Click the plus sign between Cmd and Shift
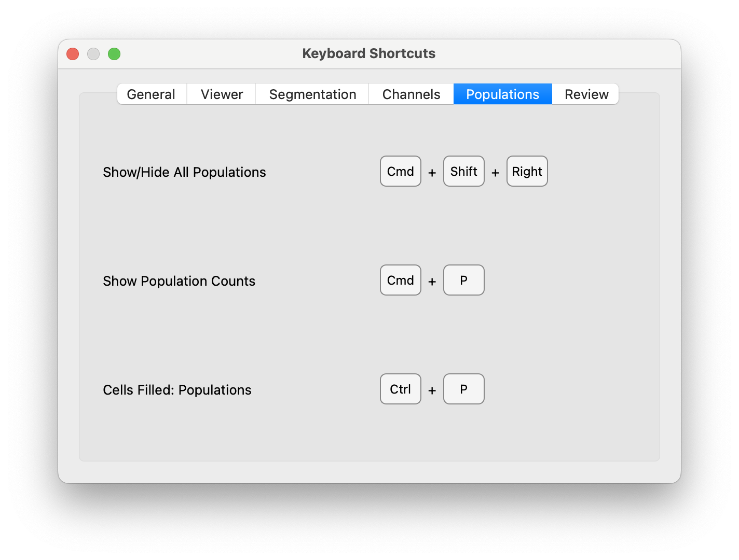 pyautogui.click(x=432, y=173)
